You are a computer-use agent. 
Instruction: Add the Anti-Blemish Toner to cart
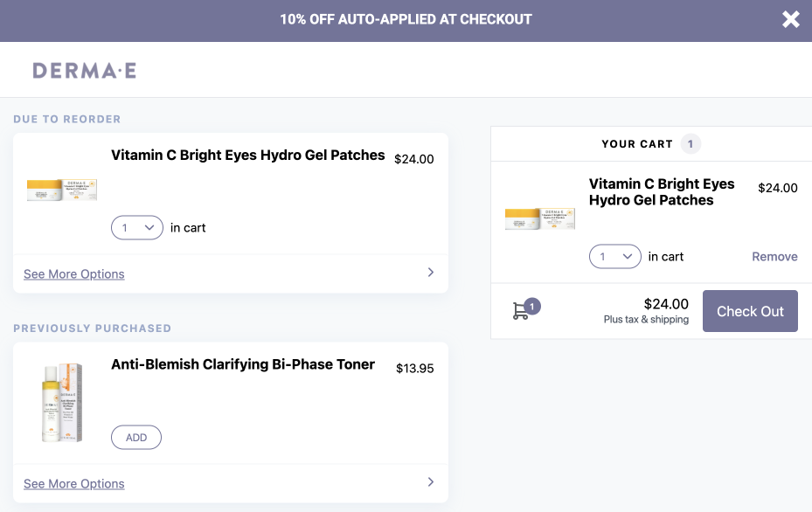point(135,437)
